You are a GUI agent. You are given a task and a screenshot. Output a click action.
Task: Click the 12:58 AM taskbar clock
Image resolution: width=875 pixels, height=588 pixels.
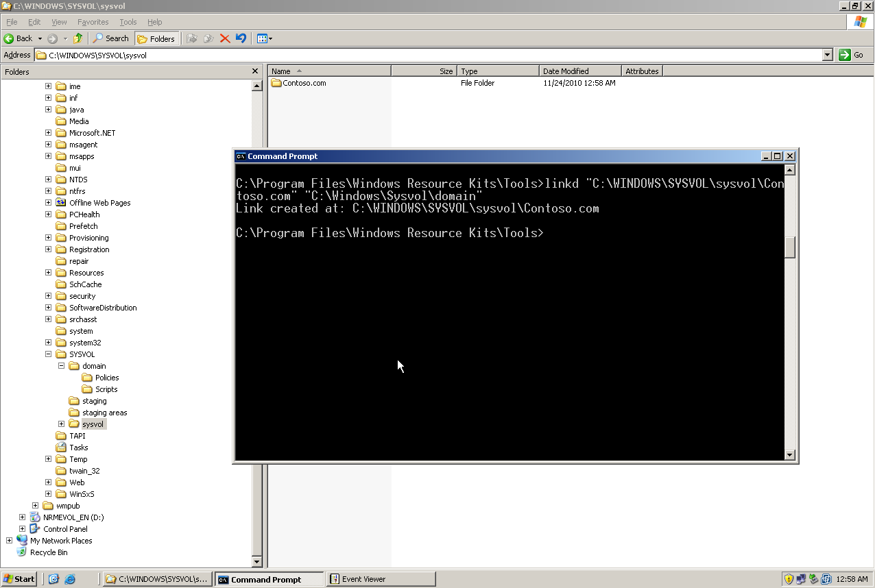(x=852, y=579)
